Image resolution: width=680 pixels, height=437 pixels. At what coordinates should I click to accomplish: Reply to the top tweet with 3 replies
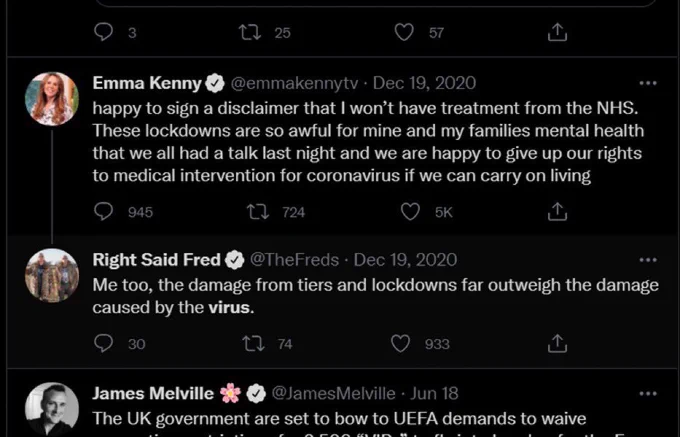click(104, 33)
